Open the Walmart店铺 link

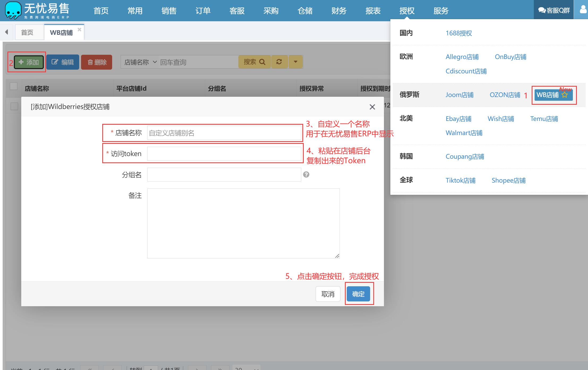[464, 133]
